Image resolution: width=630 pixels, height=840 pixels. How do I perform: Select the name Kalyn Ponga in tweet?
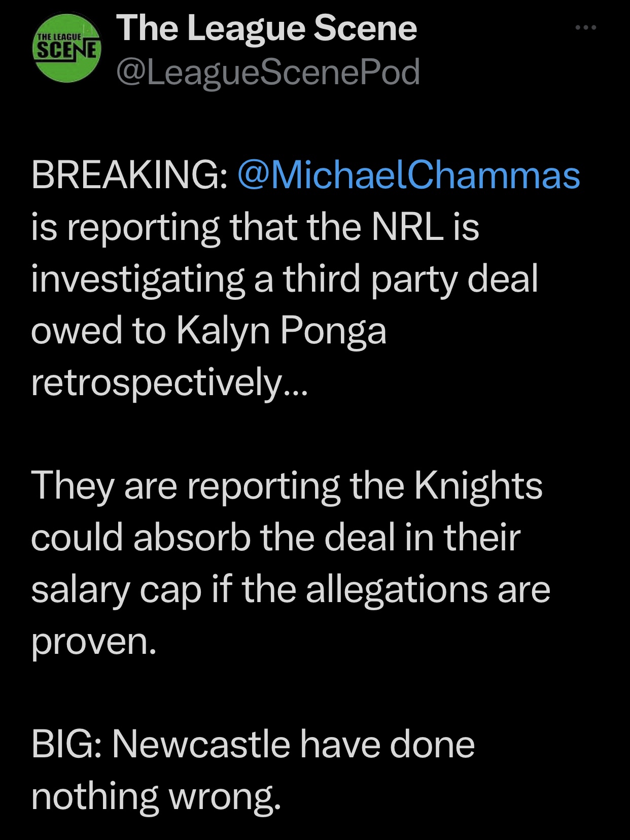click(x=282, y=331)
